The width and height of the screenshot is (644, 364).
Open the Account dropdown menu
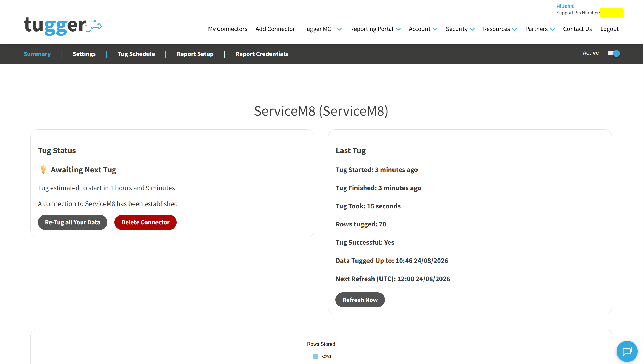pyautogui.click(x=423, y=29)
